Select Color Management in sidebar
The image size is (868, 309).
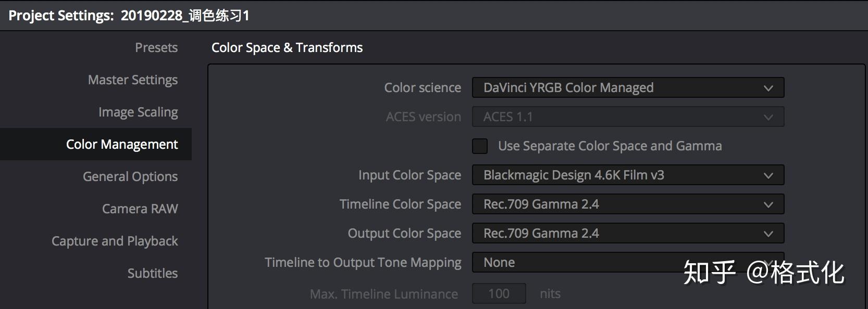pyautogui.click(x=121, y=145)
